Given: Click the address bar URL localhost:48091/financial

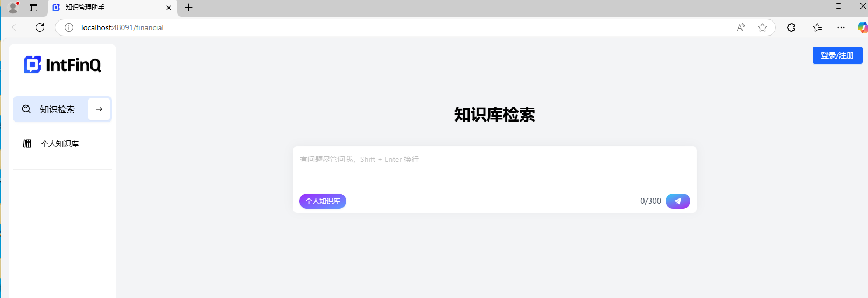Looking at the screenshot, I should [x=122, y=27].
